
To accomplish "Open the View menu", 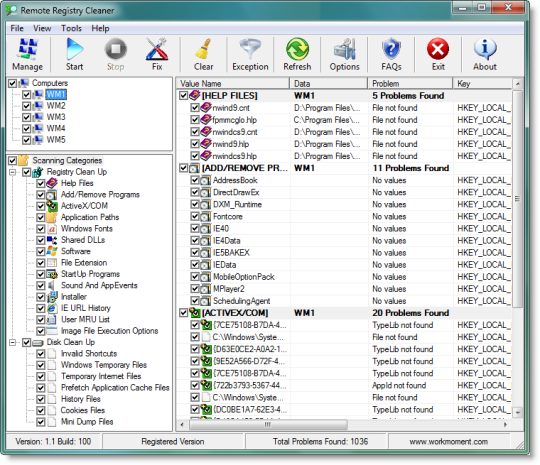I will [x=42, y=28].
